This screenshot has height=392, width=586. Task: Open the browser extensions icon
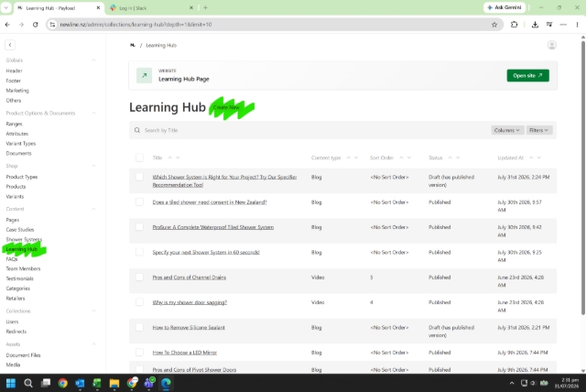coord(515,25)
